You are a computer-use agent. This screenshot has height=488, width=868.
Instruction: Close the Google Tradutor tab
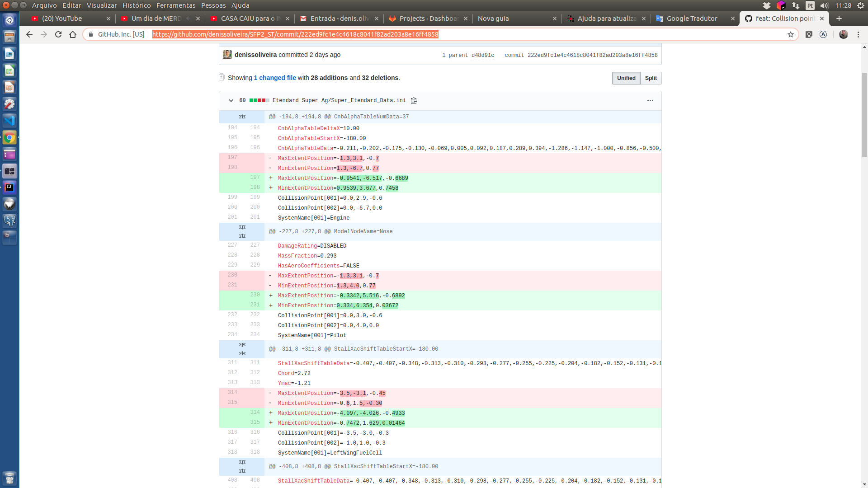pyautogui.click(x=733, y=19)
